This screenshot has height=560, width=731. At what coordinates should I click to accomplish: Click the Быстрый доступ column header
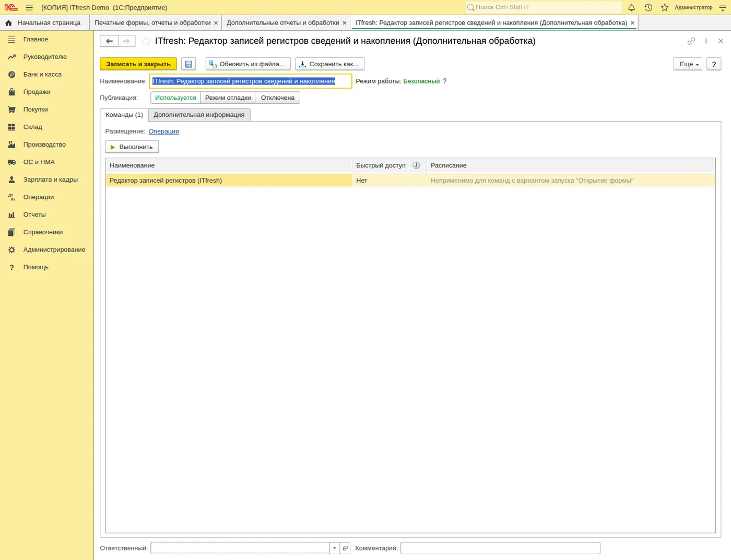[x=381, y=165]
